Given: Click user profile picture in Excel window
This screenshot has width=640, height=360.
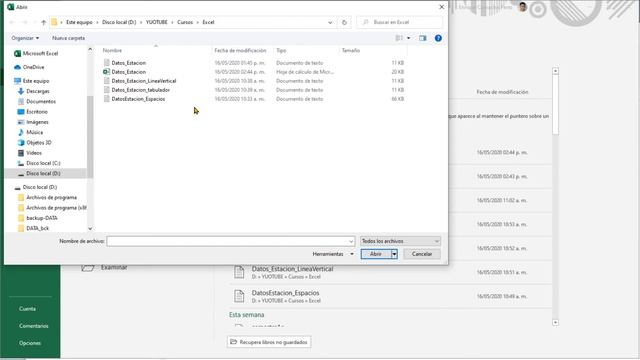Looking at the screenshot, I should (x=522, y=7).
